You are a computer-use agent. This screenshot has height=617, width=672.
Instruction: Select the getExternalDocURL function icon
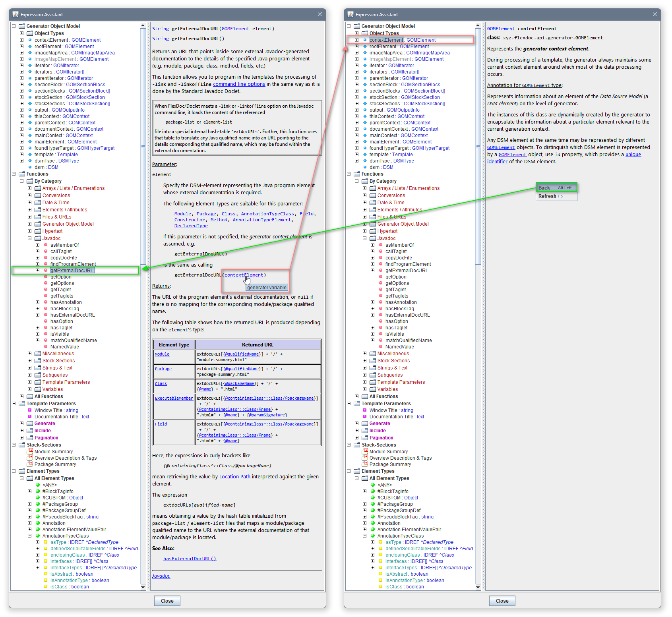[x=46, y=270]
